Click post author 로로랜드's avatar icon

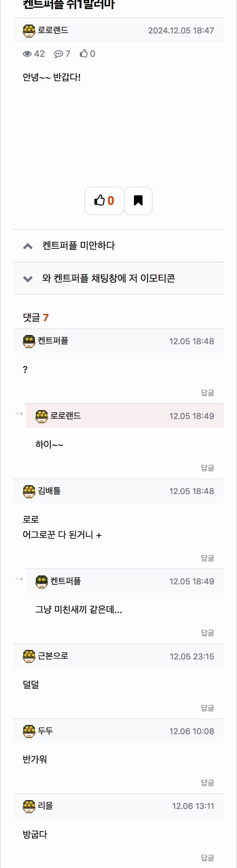29,31
